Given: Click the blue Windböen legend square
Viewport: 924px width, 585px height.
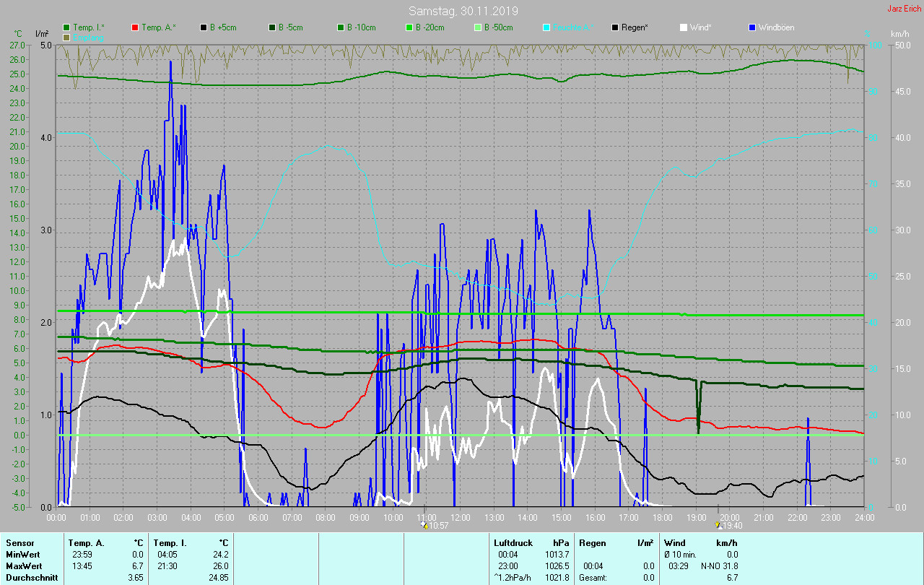Looking at the screenshot, I should pos(752,27).
